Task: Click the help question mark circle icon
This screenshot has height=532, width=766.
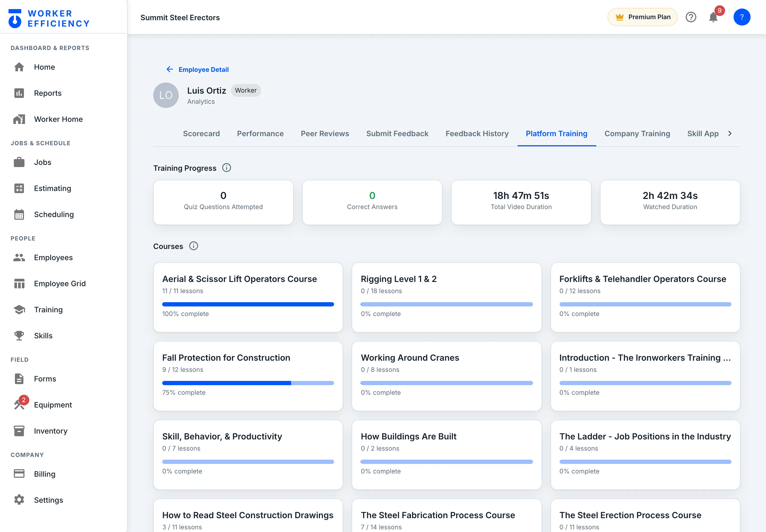Action: [x=691, y=17]
